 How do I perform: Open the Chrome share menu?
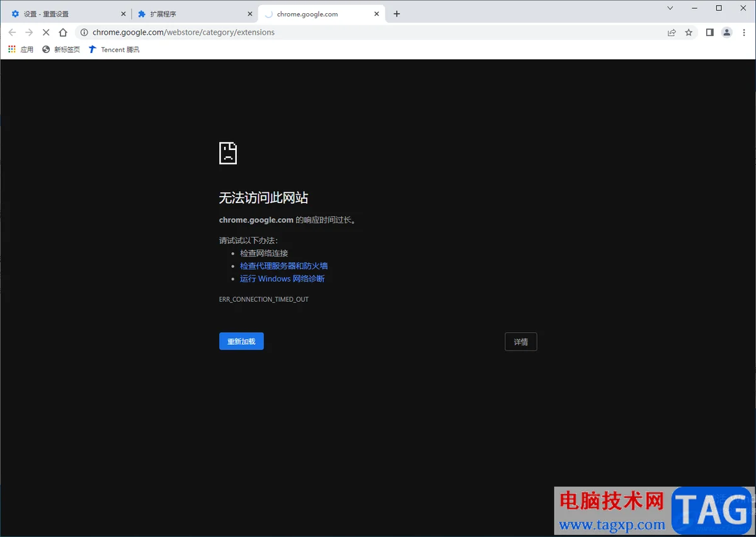[x=672, y=32]
